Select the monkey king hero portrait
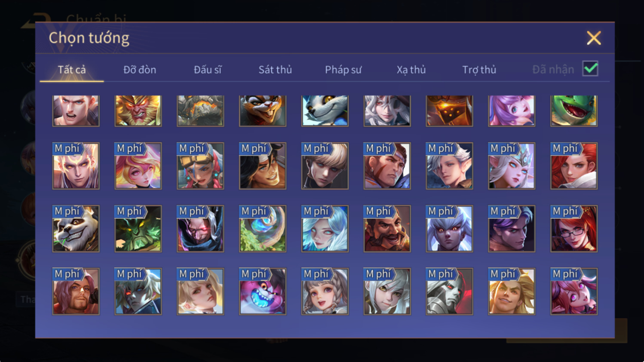644x362 pixels. tap(138, 111)
